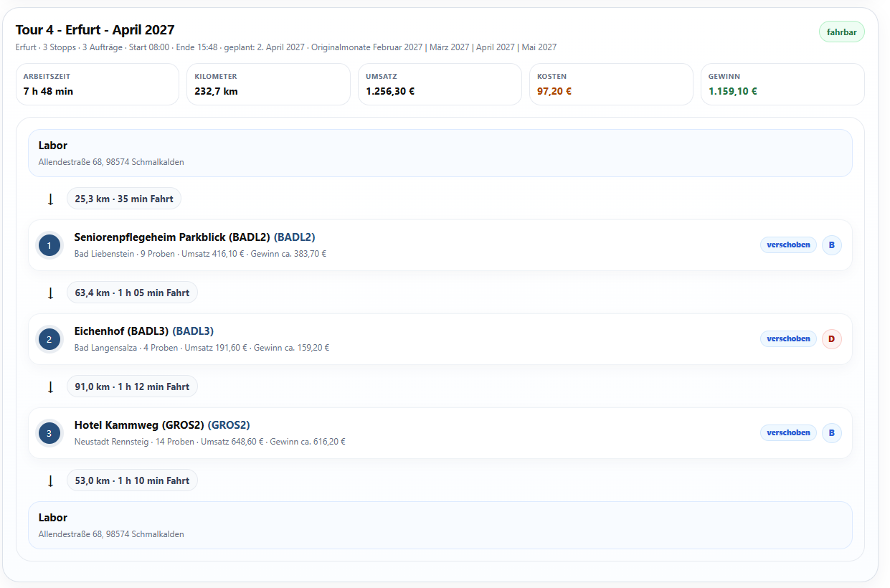Click the 63,4 km travel time pill
The width and height of the screenshot is (890, 588).
click(132, 293)
